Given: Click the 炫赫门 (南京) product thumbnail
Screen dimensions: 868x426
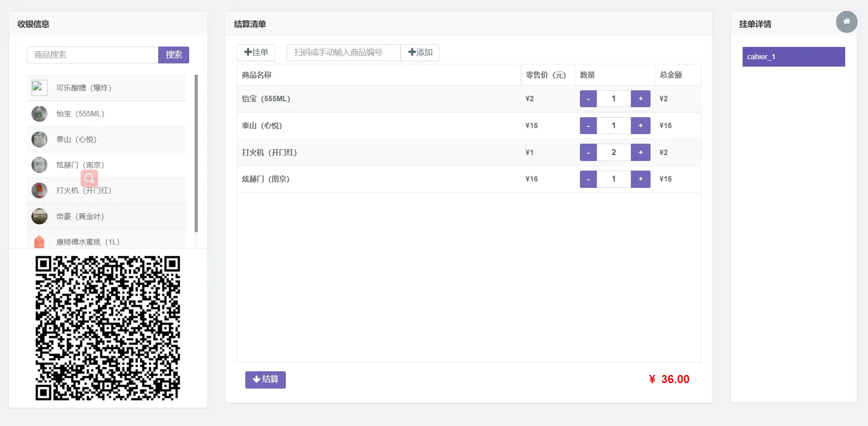Looking at the screenshot, I should [39, 165].
